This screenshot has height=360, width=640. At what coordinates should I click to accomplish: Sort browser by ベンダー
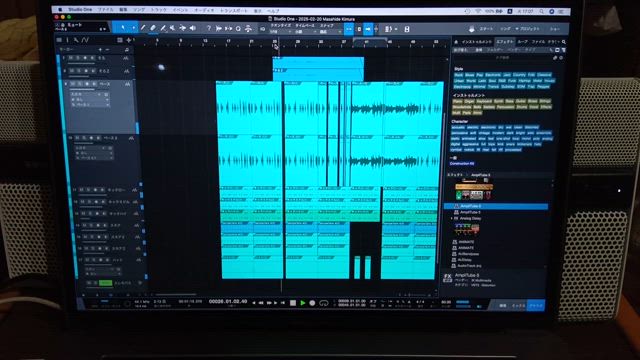click(x=514, y=50)
